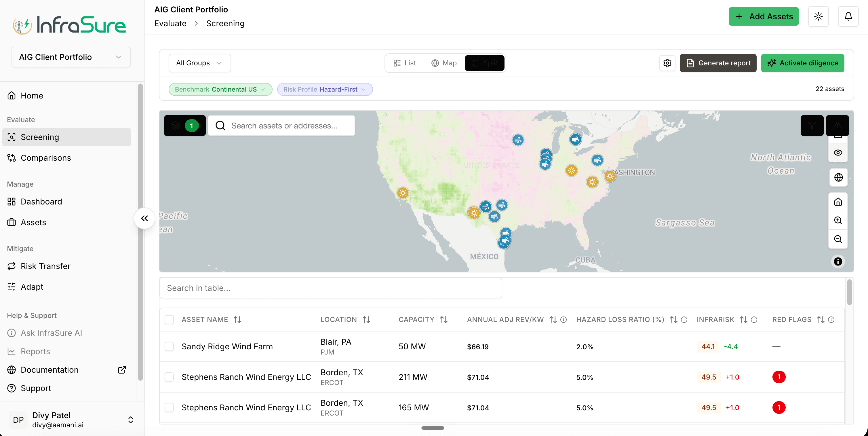Open Comparisons in sidebar
This screenshot has width=868, height=436.
tap(67, 158)
